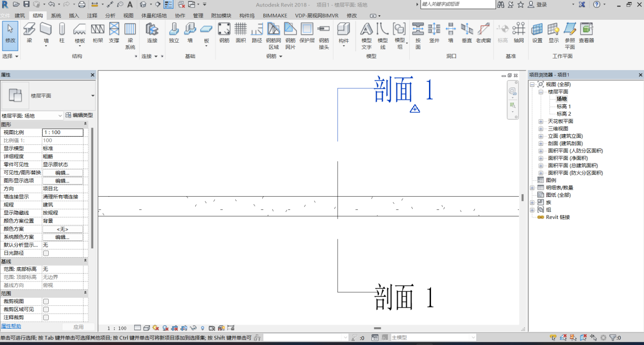Enable the 裁剪视图 checkbox
Screen dimensions: 644x345
coord(46,301)
